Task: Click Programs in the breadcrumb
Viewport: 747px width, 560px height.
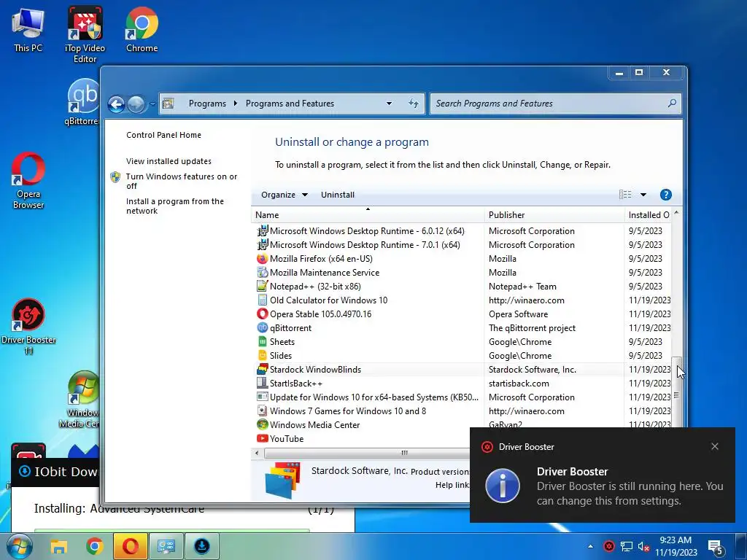Action: click(207, 104)
